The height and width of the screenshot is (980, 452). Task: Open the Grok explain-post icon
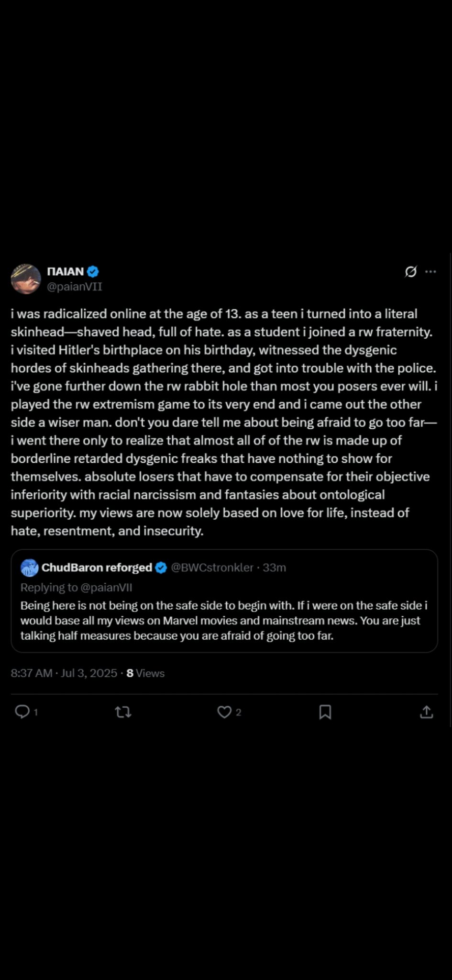coord(410,272)
